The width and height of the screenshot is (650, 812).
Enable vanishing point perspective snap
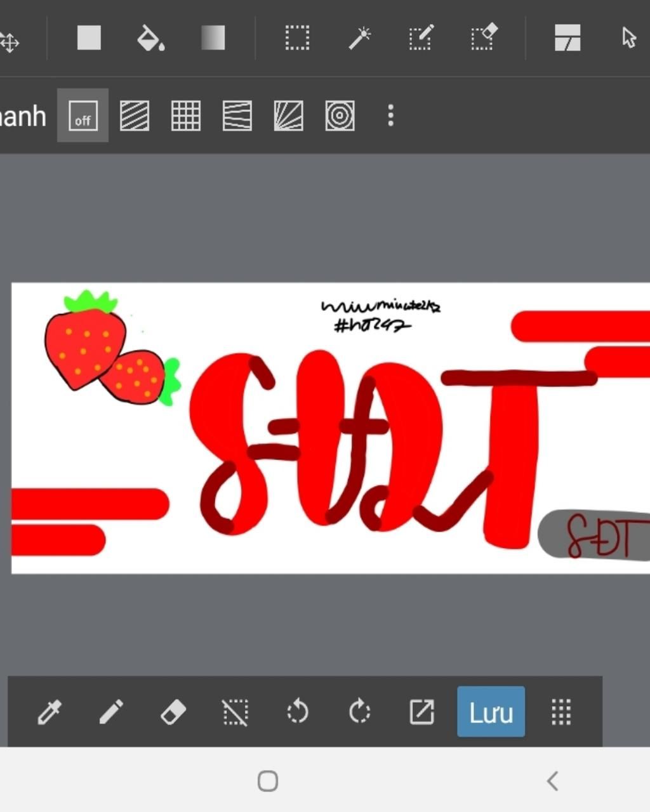pos(237,115)
